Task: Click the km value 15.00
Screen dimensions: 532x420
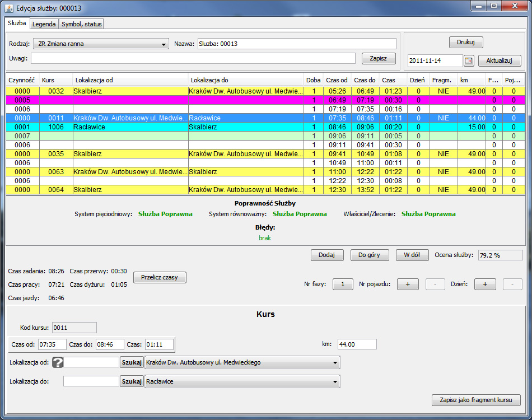Action: click(x=472, y=127)
